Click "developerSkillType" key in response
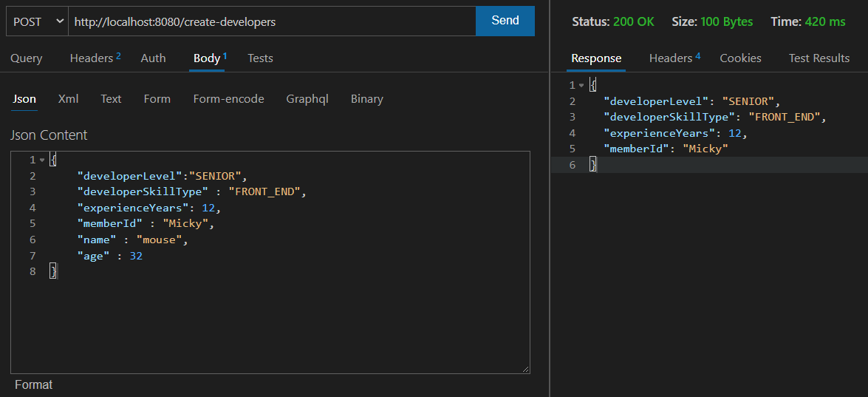The width and height of the screenshot is (868, 397). [669, 118]
